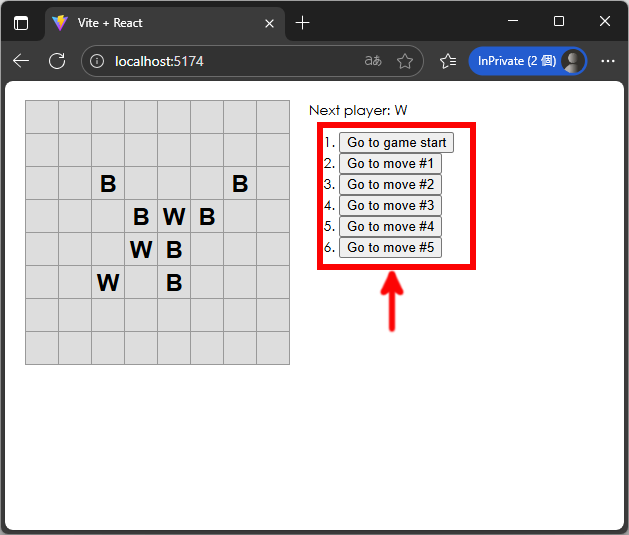Select the Vite + React tab

tap(150, 23)
